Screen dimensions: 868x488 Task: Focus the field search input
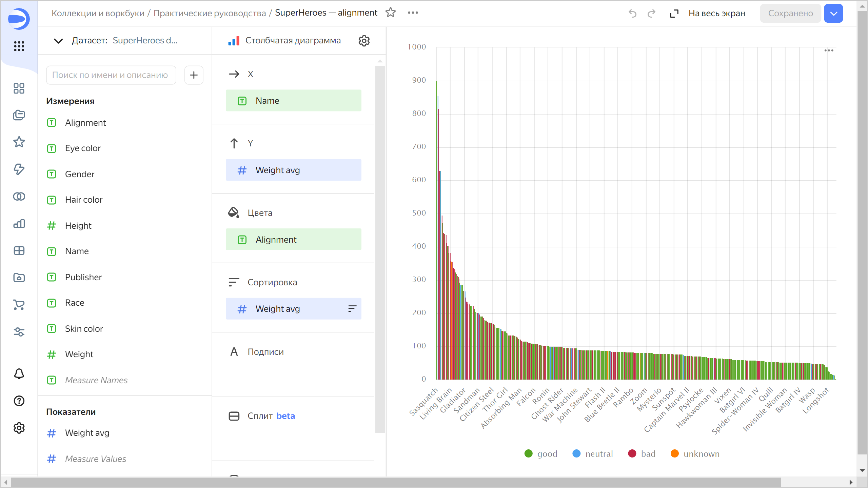pyautogui.click(x=111, y=75)
